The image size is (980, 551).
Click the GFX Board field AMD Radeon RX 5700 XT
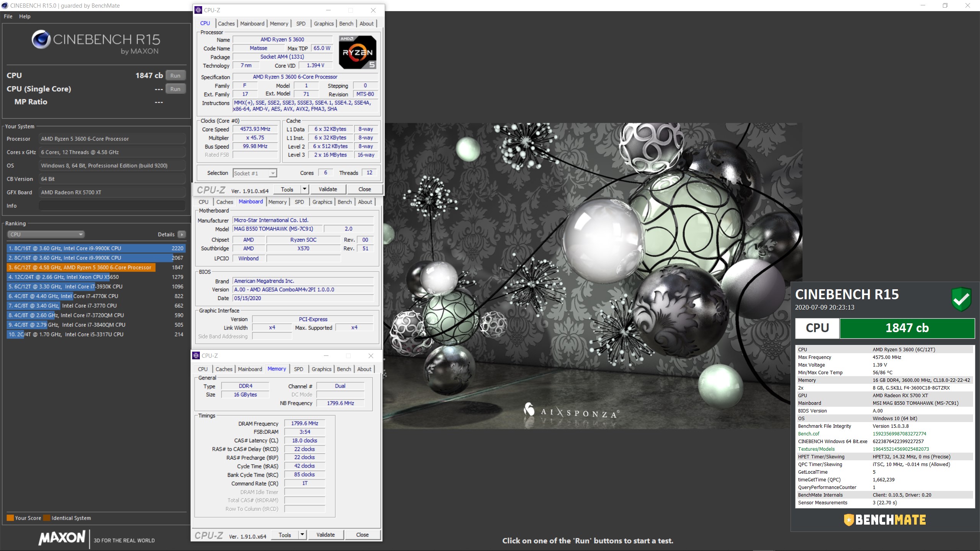point(112,192)
